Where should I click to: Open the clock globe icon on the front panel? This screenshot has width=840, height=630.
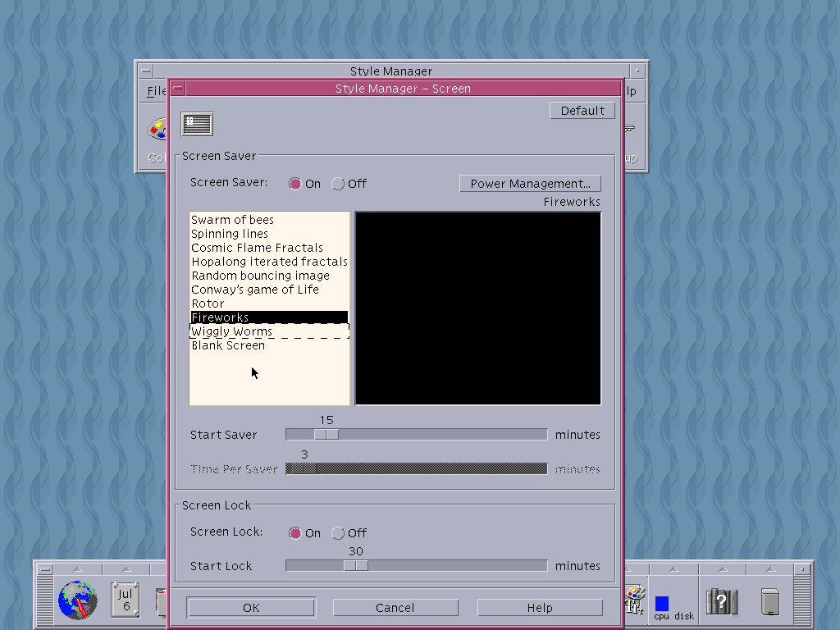(x=78, y=600)
